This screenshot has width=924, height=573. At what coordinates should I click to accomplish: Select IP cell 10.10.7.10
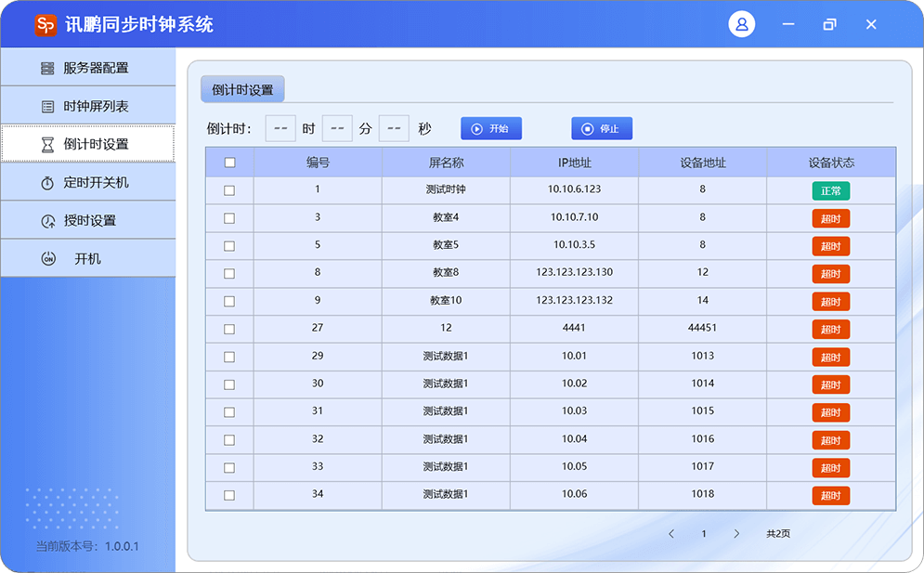575,217
